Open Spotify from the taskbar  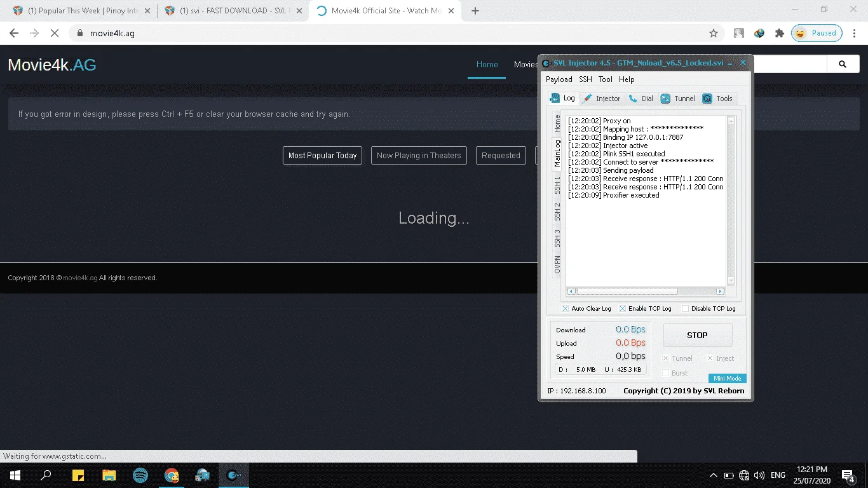point(140,475)
